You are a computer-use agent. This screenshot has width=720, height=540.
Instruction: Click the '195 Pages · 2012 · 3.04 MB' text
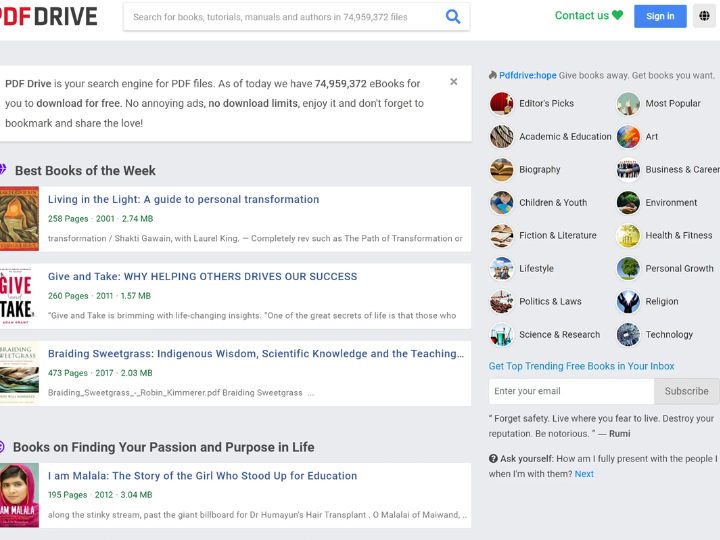[100, 495]
